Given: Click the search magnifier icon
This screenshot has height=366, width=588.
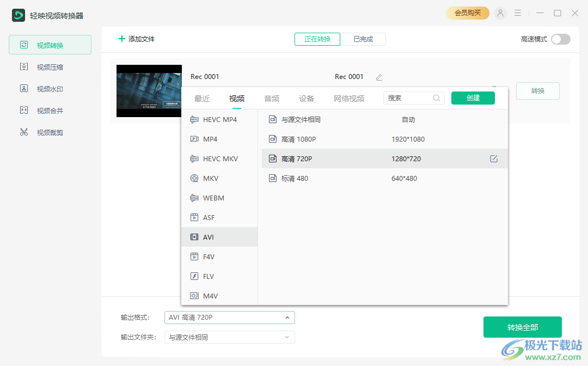Looking at the screenshot, I should click(x=436, y=97).
